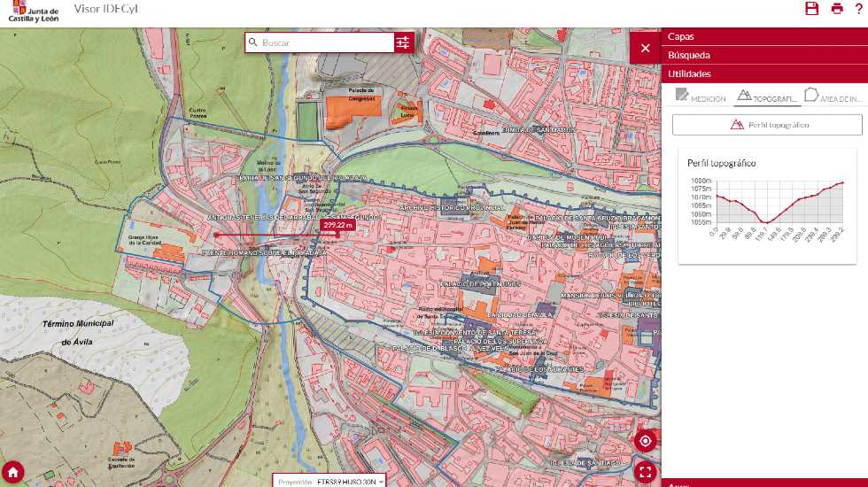Switch to the Medición tab
This screenshot has width=868, height=487.
[x=701, y=97]
